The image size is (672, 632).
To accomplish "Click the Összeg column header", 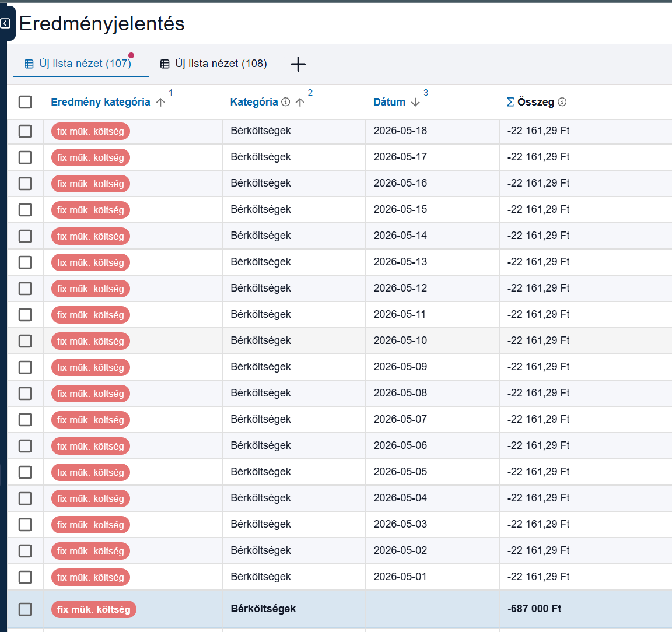I will (x=535, y=102).
